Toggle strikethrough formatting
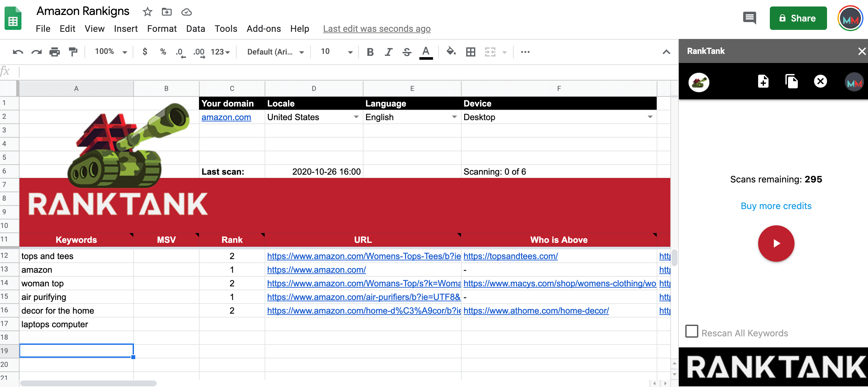Image resolution: width=868 pixels, height=387 pixels. [x=407, y=52]
